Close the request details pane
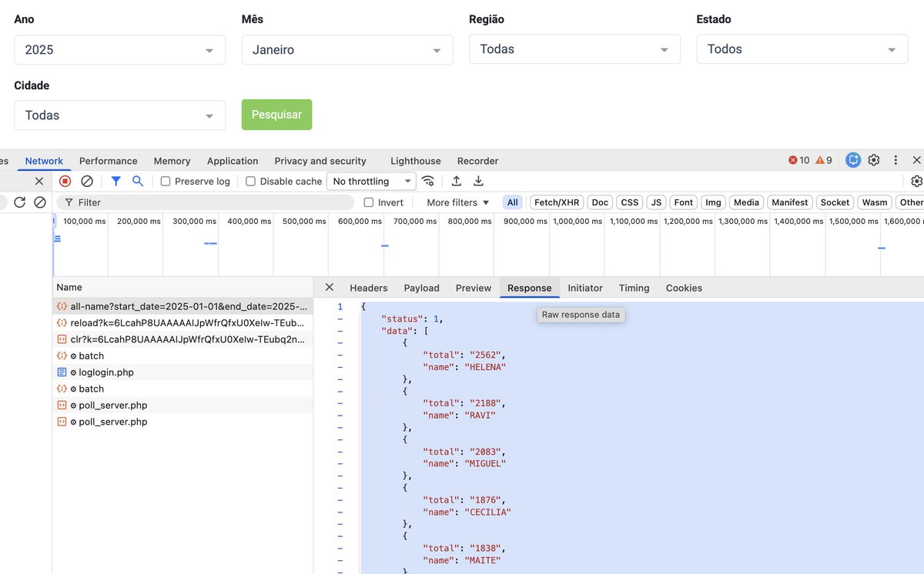924x574 pixels. click(x=330, y=287)
